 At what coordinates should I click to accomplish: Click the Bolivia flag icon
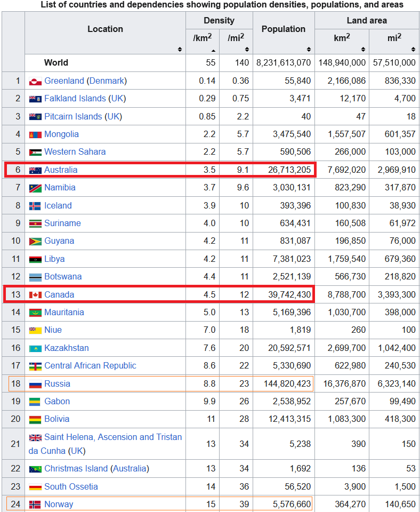pyautogui.click(x=35, y=419)
